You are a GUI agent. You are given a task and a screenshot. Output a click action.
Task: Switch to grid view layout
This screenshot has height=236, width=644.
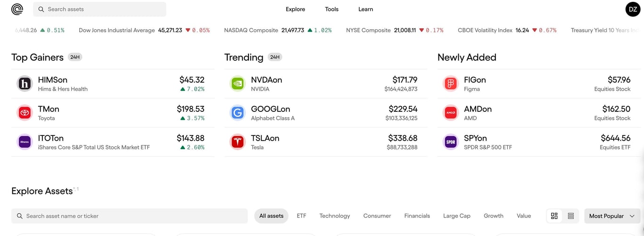[x=554, y=216]
